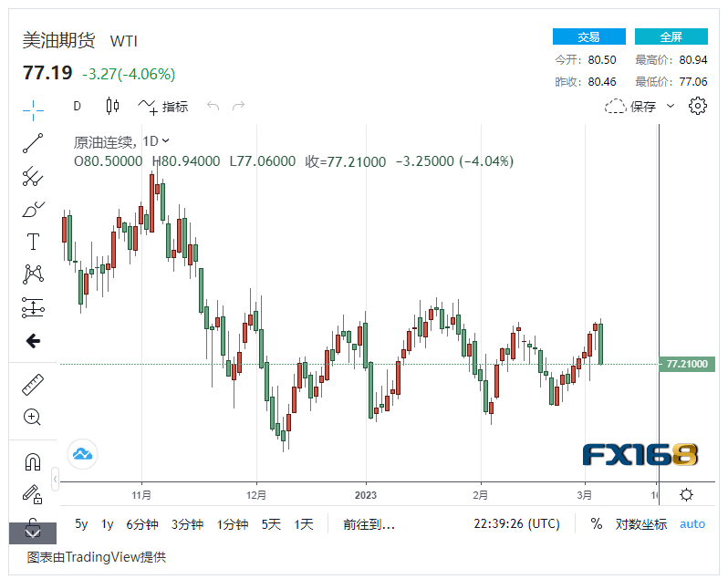Screen dimensions: 728x579
Task: Open the candlestick chart style selector
Action: (x=112, y=107)
